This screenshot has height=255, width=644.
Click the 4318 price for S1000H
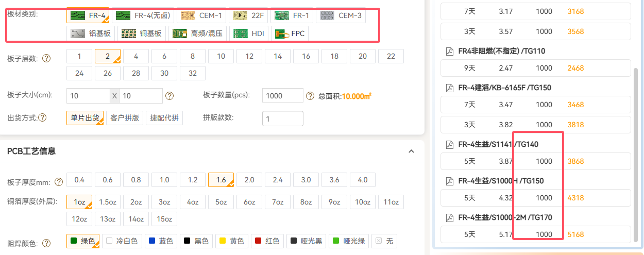coord(575,198)
